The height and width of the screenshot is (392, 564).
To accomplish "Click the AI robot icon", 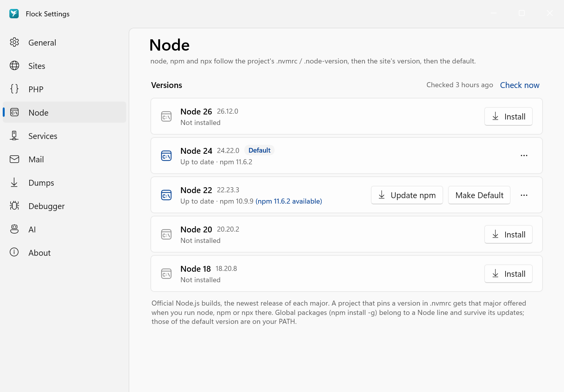I will (14, 229).
